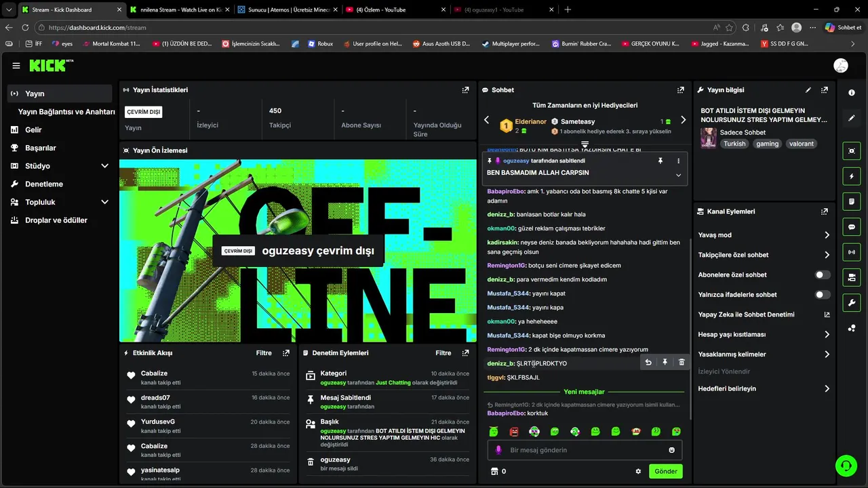Focus the Bir mesaj gönderin input field

click(585, 450)
